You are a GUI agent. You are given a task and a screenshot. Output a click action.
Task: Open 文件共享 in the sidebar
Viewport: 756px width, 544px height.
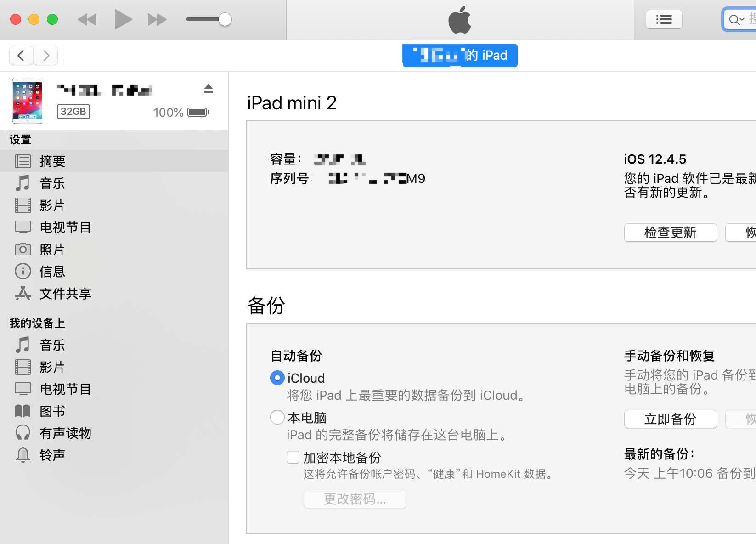(x=65, y=293)
